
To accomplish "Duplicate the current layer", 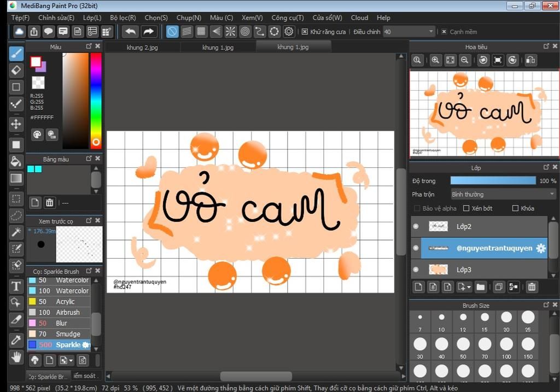I will point(499,287).
